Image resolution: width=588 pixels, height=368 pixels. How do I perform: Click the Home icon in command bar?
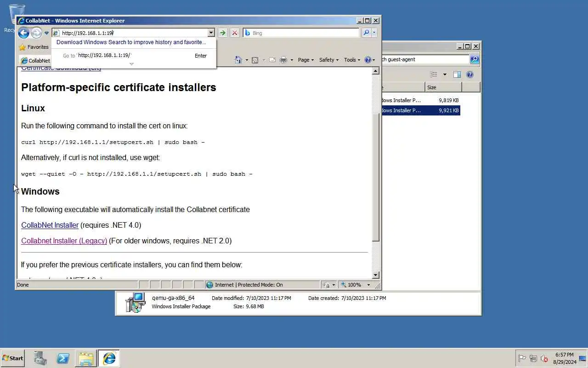click(x=238, y=60)
